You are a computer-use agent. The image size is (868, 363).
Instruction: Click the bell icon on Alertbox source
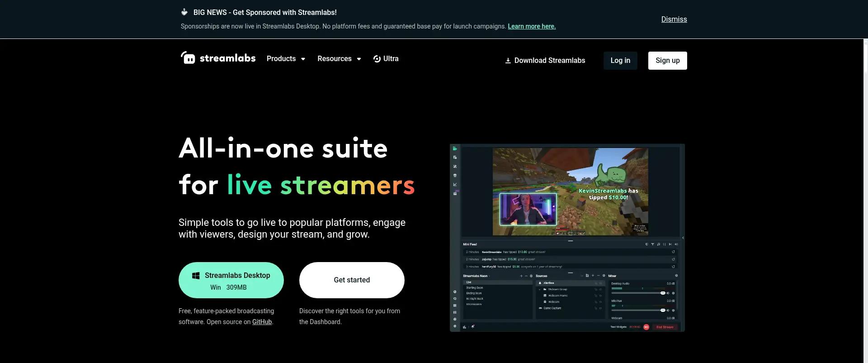click(x=540, y=283)
